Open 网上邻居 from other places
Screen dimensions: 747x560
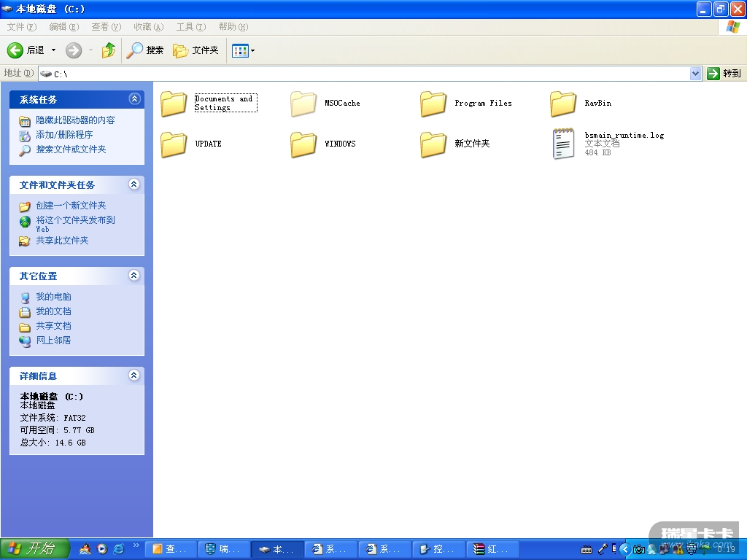pos(53,341)
